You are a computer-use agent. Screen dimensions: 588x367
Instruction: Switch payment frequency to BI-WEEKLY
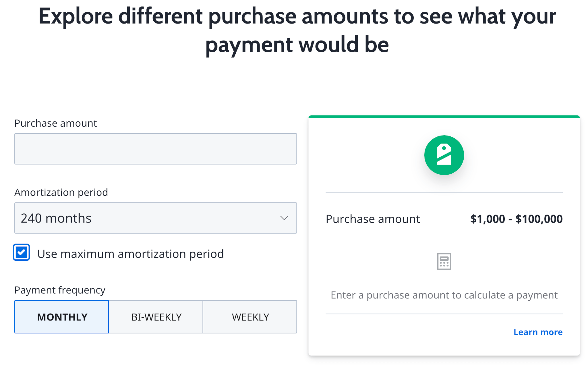tap(156, 317)
